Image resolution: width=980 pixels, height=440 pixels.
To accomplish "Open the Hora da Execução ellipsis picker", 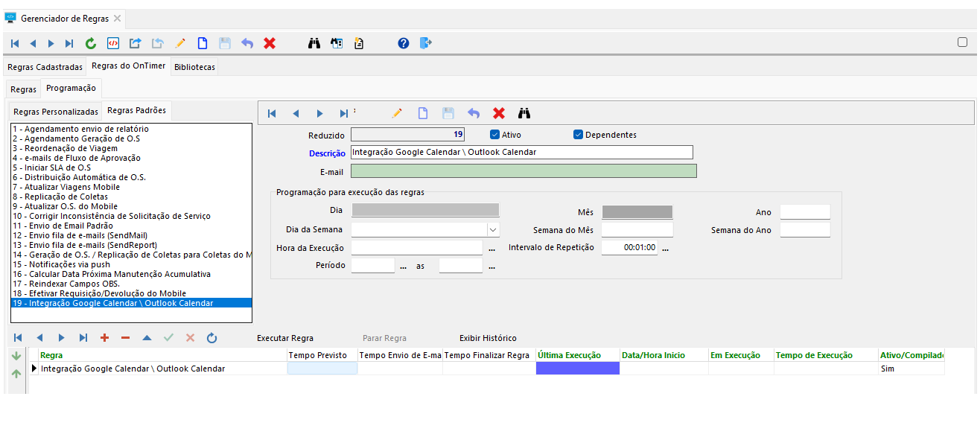I will (491, 248).
